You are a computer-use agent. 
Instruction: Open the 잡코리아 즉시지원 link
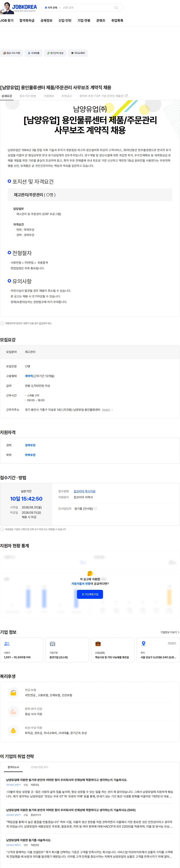pyautogui.click(x=84, y=491)
